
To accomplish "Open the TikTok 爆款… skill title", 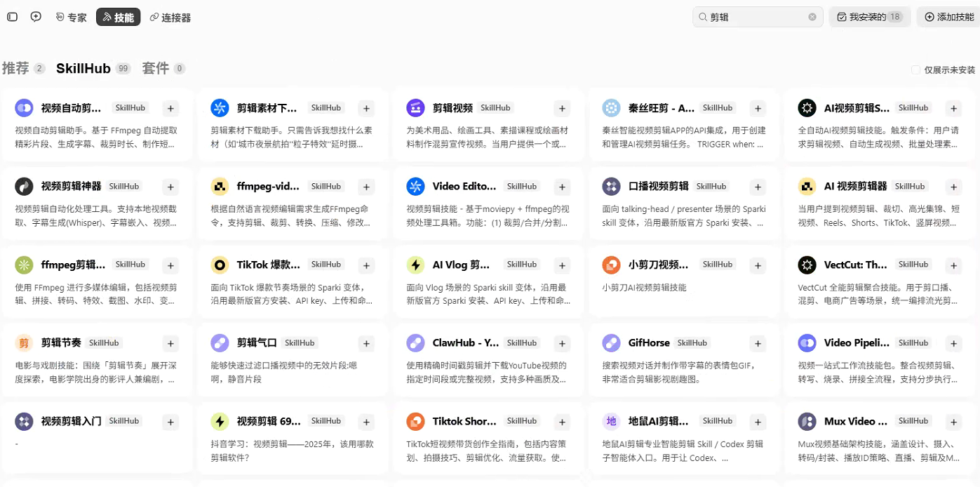I will point(268,265).
